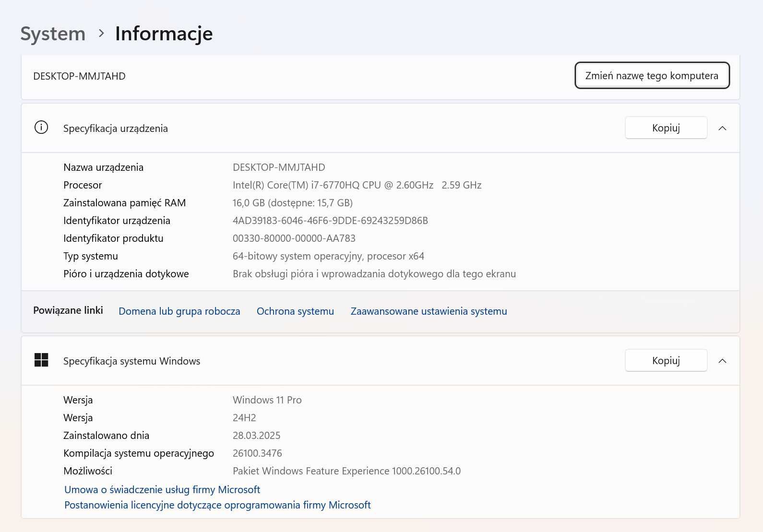Click the Typ systemu label

[x=91, y=256]
